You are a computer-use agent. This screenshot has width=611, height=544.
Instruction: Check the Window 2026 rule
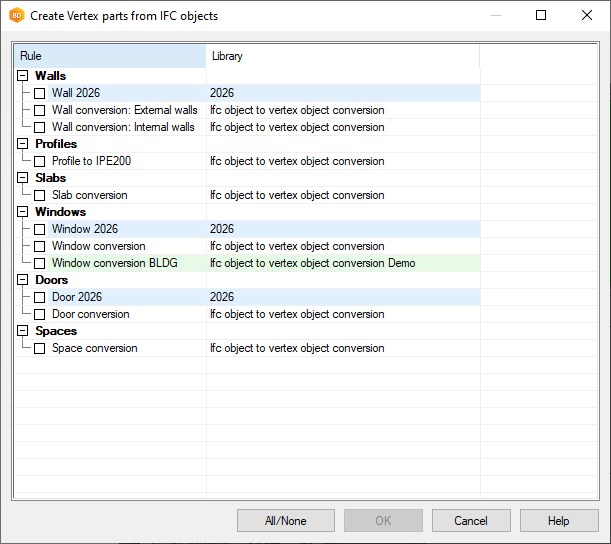(40, 229)
